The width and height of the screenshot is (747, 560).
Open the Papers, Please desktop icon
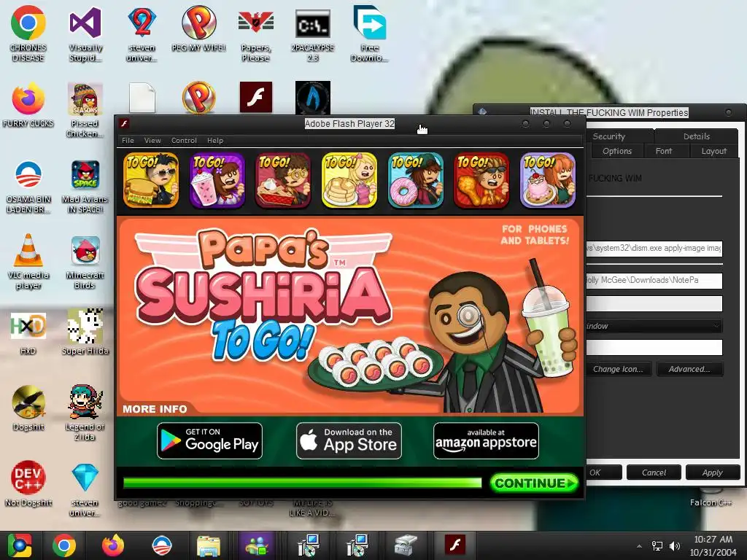click(256, 34)
